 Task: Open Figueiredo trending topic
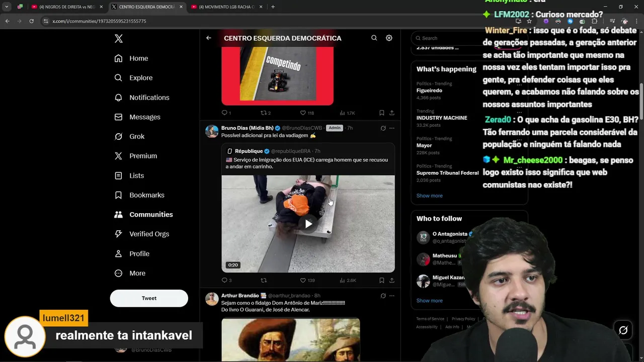point(429,90)
